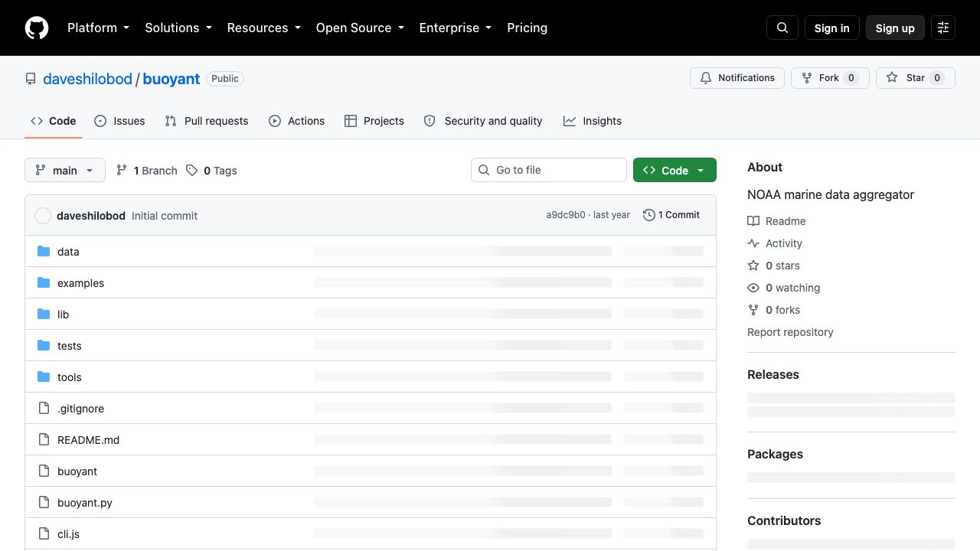Viewport: 980px width, 551px height.
Task: Click the lib folder icon
Action: pyautogui.click(x=44, y=314)
